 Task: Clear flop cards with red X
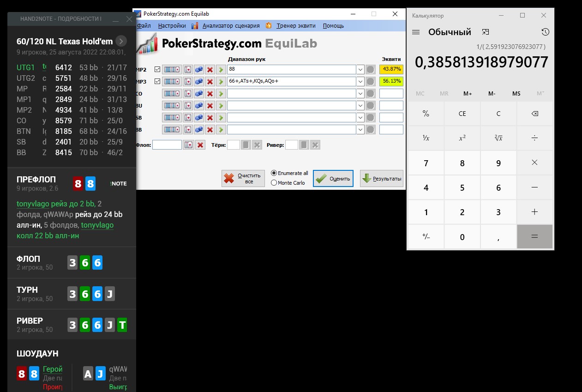[x=200, y=145]
